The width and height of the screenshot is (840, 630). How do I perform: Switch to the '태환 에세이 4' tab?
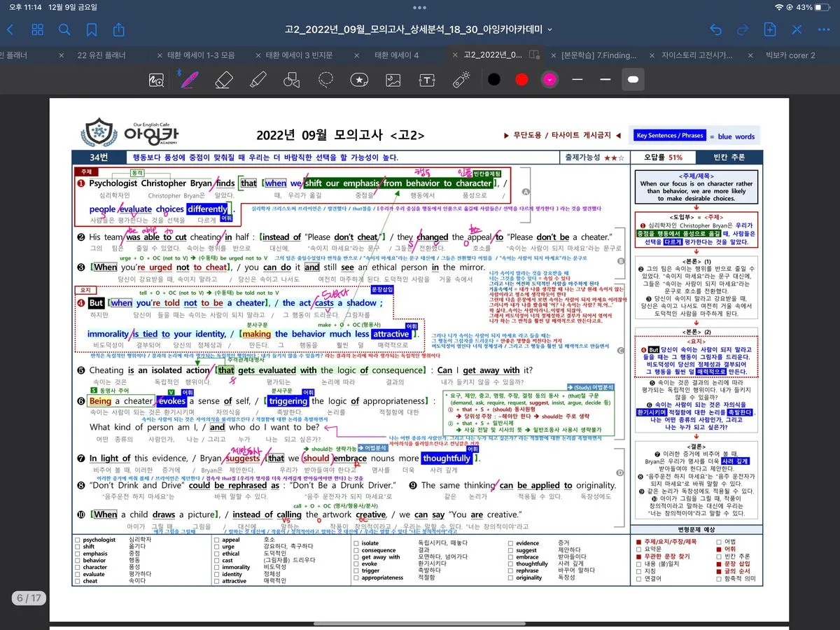tap(396, 55)
